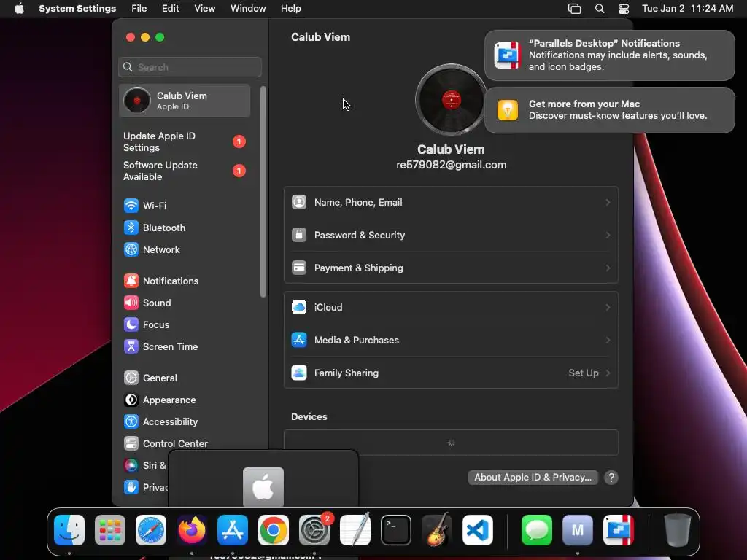Click the re579082@gmail.com email text
Screen dimensions: 747x560
click(x=451, y=165)
